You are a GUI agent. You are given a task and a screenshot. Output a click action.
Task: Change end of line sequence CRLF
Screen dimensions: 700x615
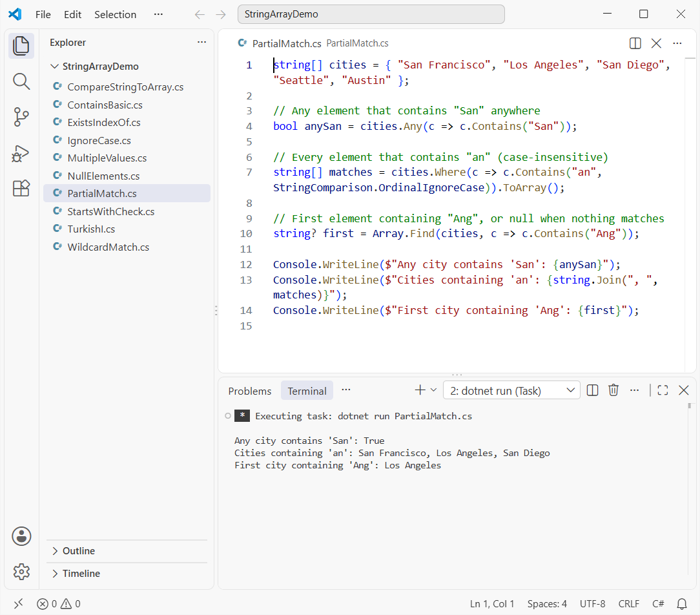[628, 604]
